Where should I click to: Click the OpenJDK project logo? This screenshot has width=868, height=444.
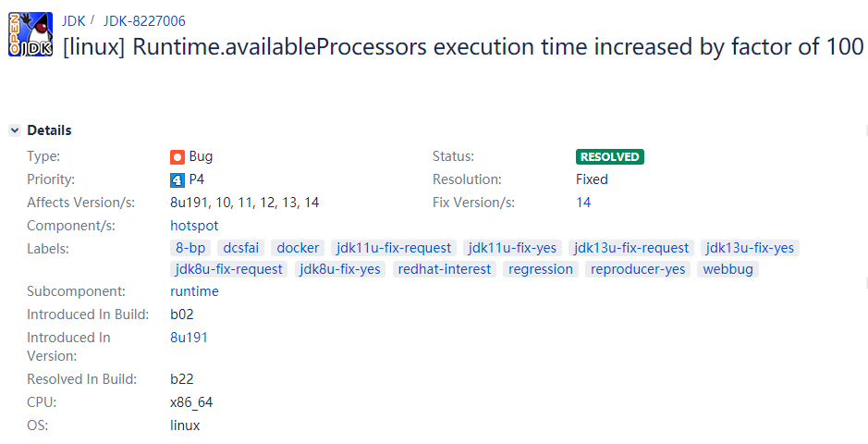point(31,34)
